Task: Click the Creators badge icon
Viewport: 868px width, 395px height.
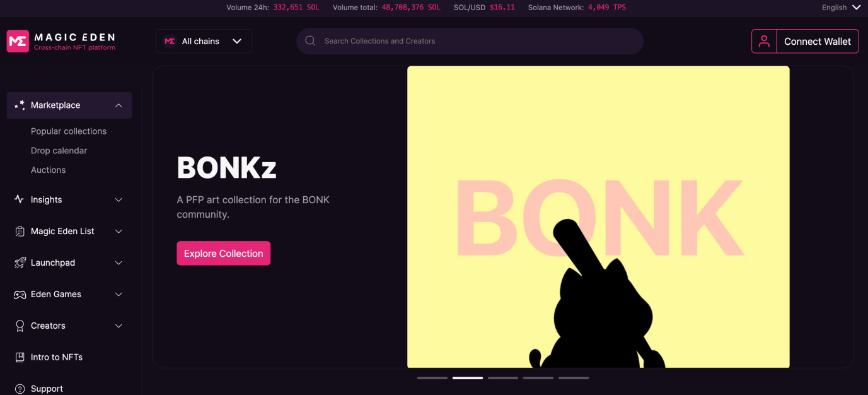Action: (x=20, y=326)
